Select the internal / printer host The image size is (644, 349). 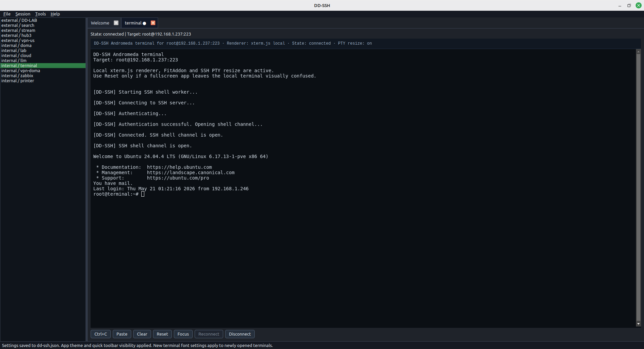pyautogui.click(x=43, y=81)
